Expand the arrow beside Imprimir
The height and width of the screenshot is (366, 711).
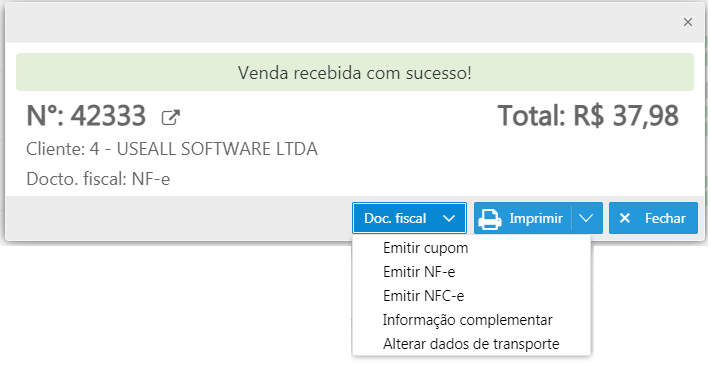tap(586, 219)
